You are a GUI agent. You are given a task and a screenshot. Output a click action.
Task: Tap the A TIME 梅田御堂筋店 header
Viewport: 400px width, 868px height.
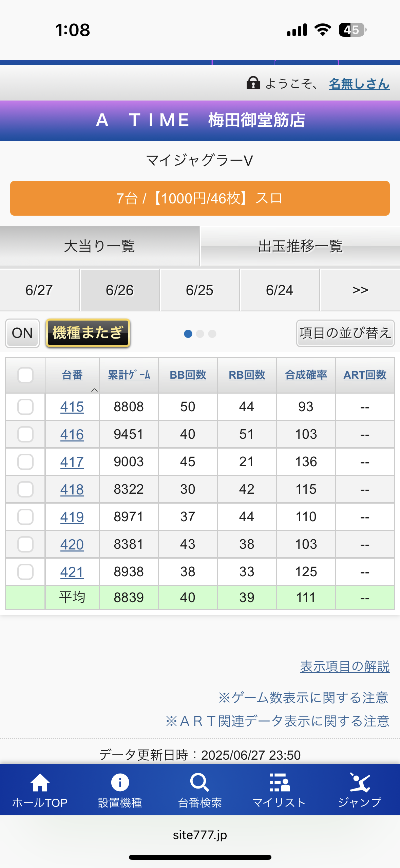(x=200, y=120)
